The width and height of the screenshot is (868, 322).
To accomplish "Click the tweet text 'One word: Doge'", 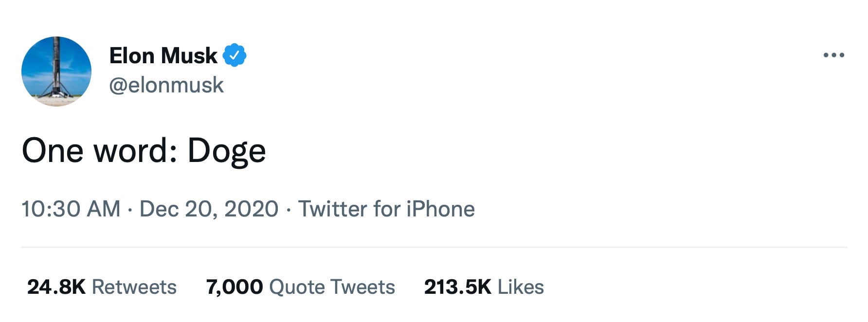I will coord(144,151).
